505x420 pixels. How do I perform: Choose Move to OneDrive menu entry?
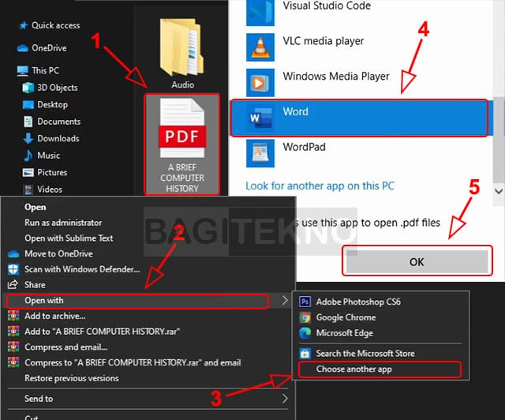coord(59,253)
